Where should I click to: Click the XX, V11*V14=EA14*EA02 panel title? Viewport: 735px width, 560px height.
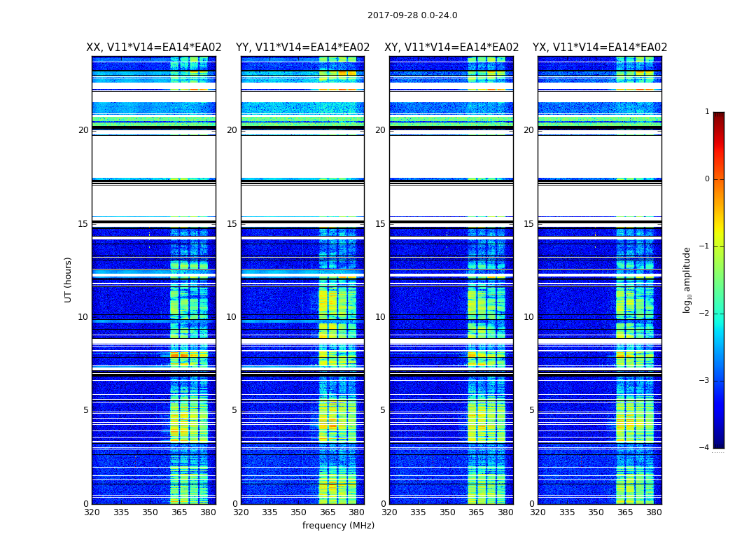coord(154,48)
